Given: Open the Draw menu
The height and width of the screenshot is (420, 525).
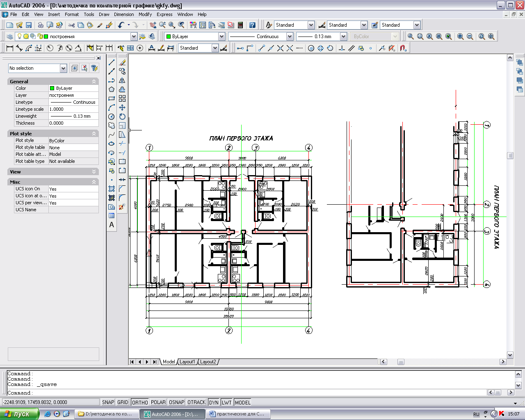Looking at the screenshot, I should pos(104,14).
